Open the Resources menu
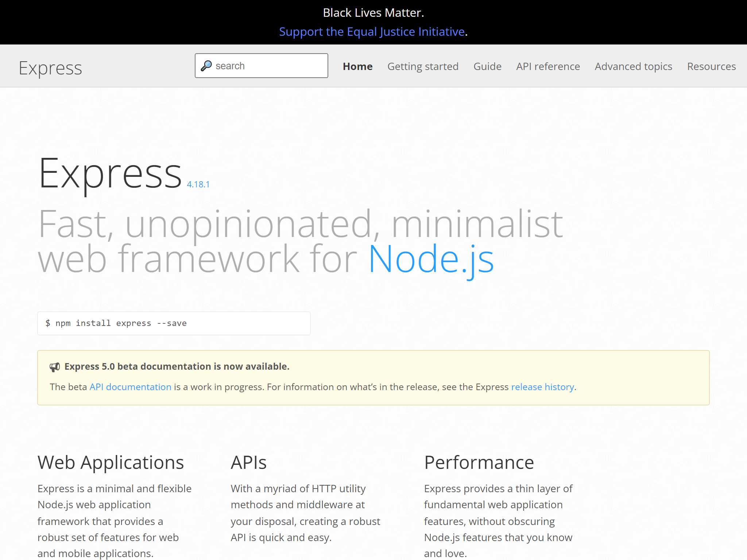 pyautogui.click(x=711, y=66)
